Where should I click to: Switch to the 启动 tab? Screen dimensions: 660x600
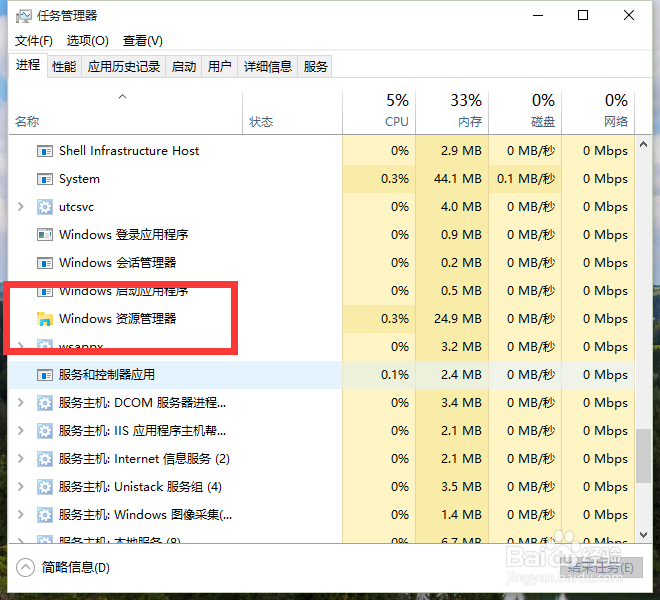184,67
